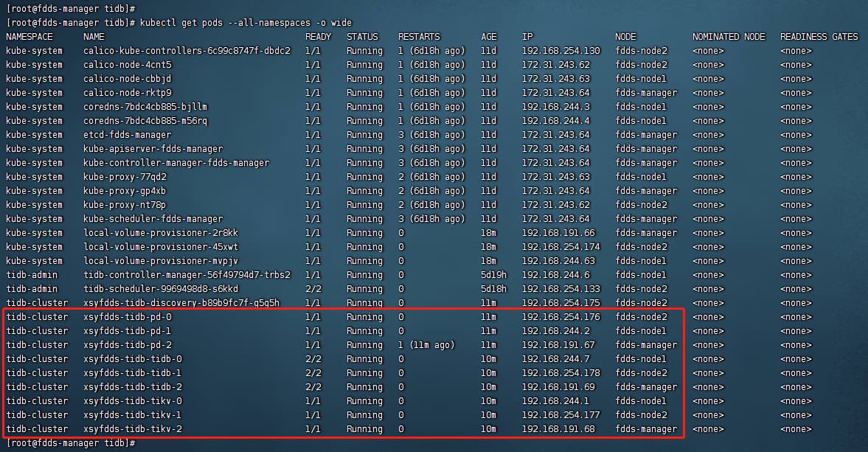Click the xsyfdds-tidb-pd-0 pod name

127,317
